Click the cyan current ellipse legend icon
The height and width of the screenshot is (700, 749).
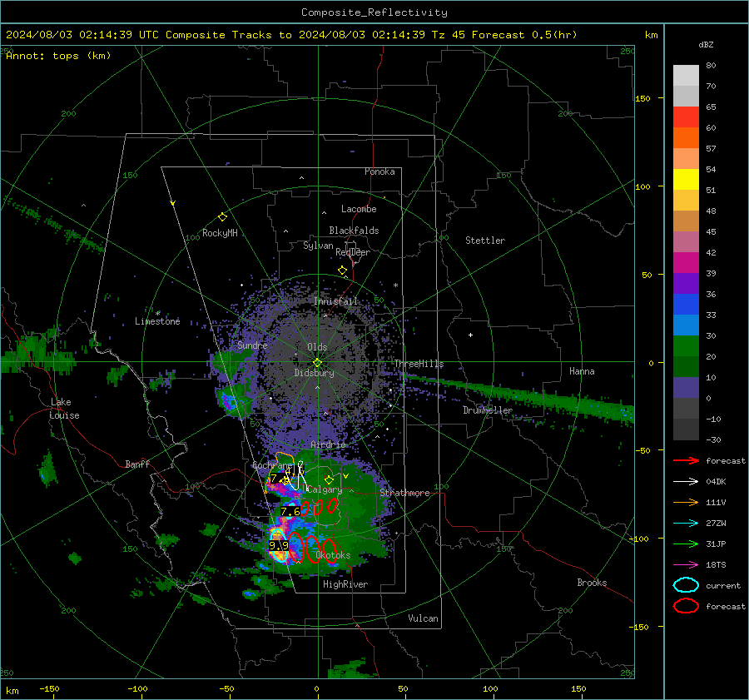tap(686, 585)
